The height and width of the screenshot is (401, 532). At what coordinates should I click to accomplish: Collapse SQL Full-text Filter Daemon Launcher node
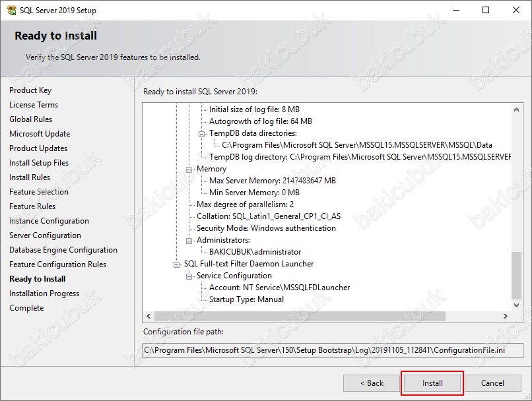coord(176,264)
